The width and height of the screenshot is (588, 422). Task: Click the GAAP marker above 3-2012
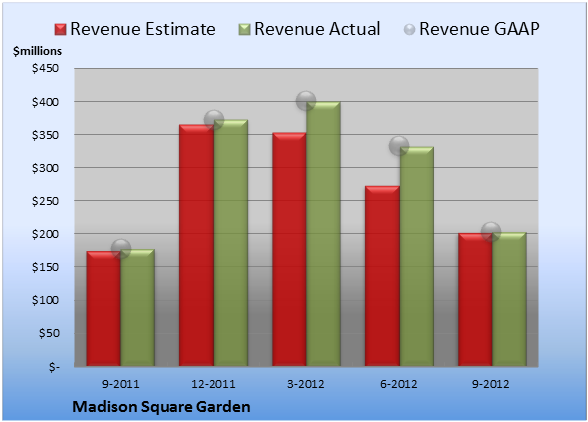pos(306,101)
